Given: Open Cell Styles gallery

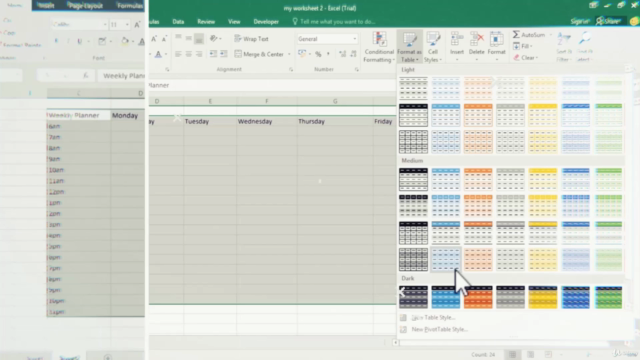Looking at the screenshot, I should coord(433,46).
